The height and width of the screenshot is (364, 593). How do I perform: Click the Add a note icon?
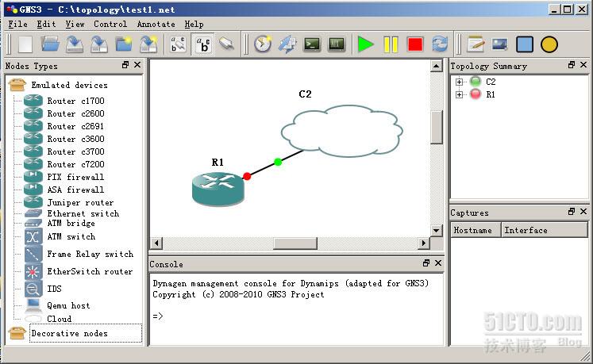[x=476, y=44]
